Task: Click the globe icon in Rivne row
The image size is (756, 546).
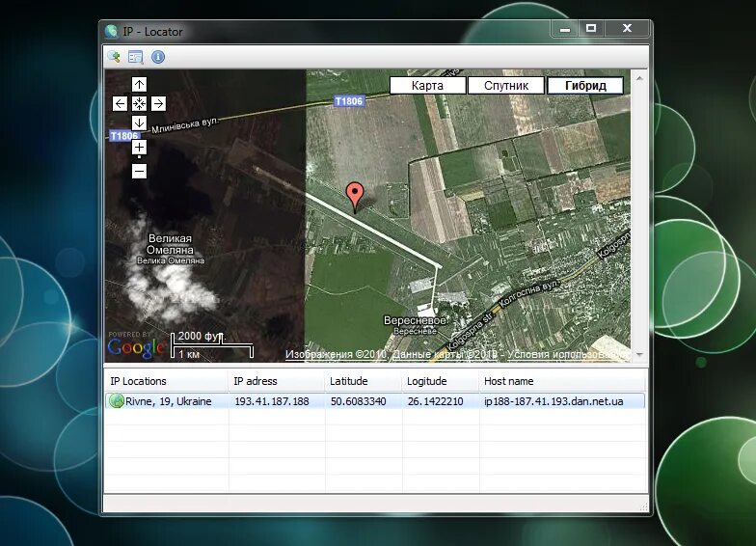Action: tap(117, 401)
